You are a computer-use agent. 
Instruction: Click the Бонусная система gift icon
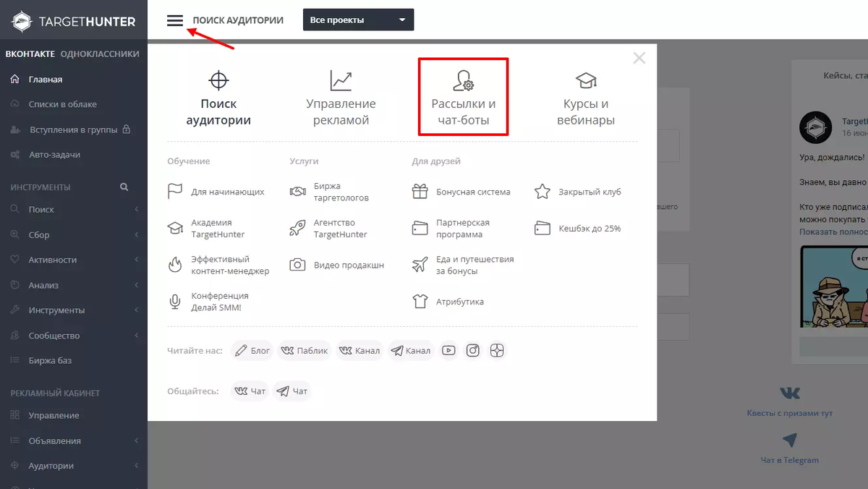click(x=420, y=192)
